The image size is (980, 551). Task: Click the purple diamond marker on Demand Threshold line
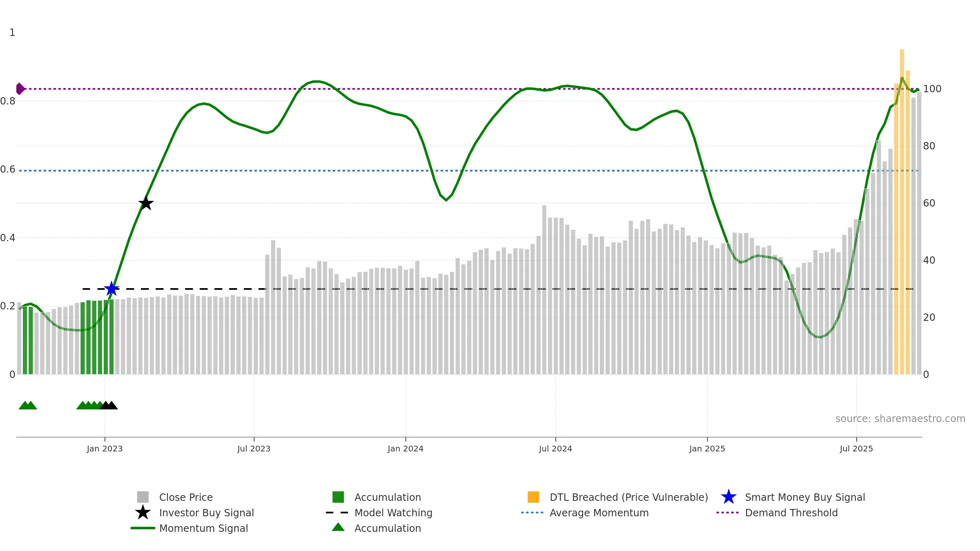tap(20, 89)
